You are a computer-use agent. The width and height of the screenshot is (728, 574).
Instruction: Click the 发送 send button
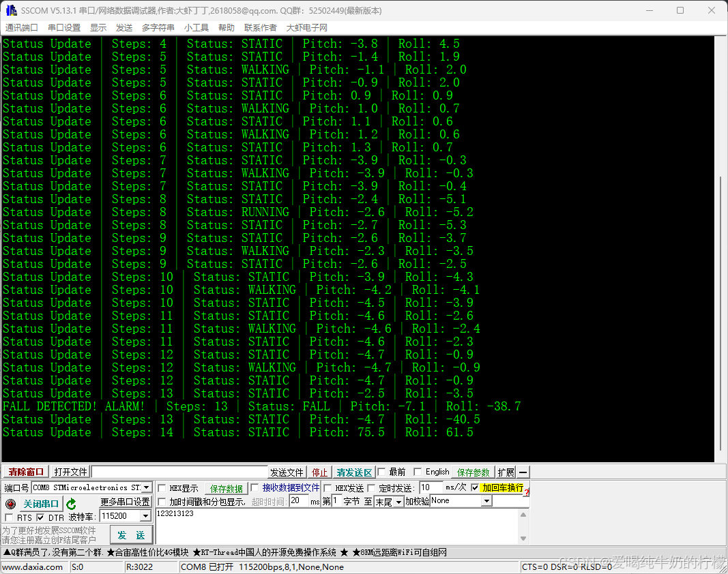pos(131,535)
